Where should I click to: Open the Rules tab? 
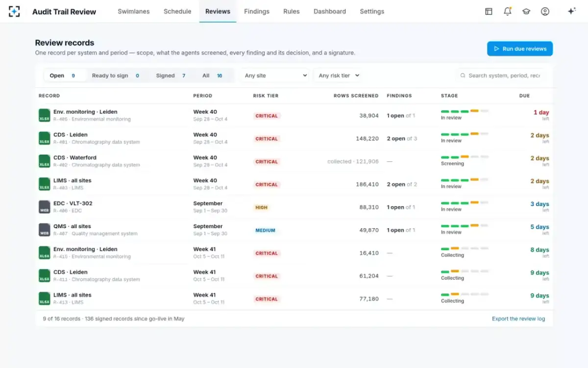pos(292,11)
